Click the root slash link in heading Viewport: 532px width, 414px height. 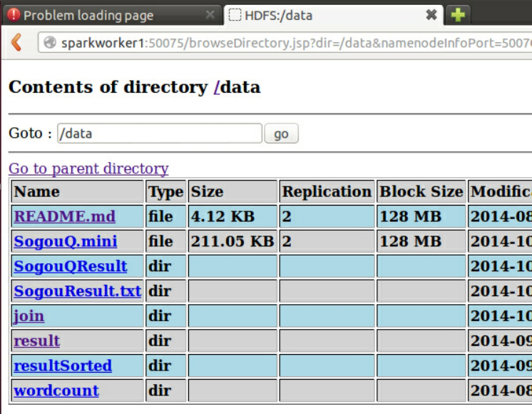[216, 87]
